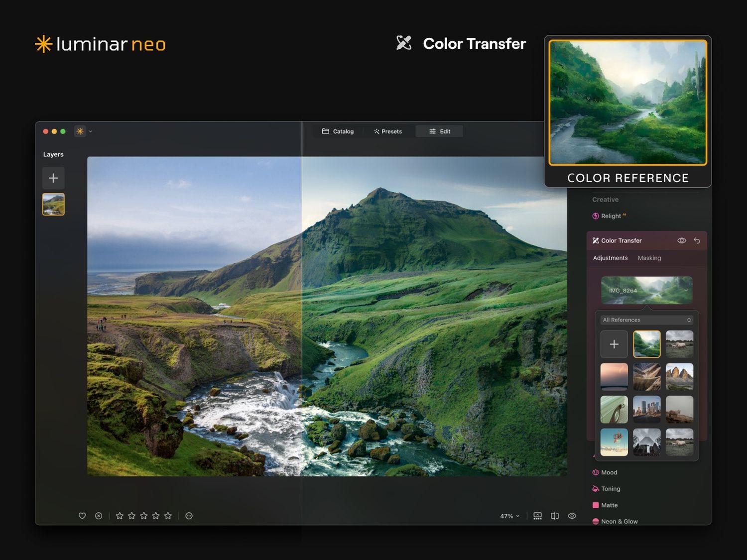Click the add new layer plus button

[x=53, y=178]
